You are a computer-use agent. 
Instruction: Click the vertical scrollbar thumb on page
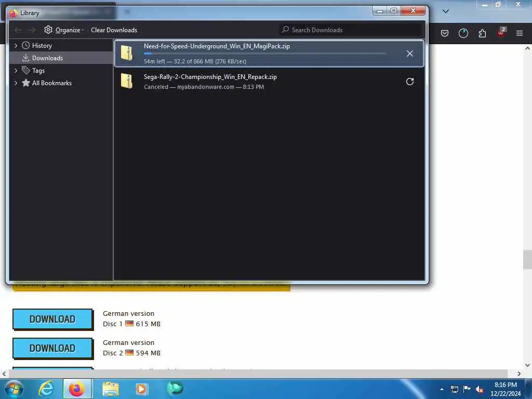pos(527,260)
